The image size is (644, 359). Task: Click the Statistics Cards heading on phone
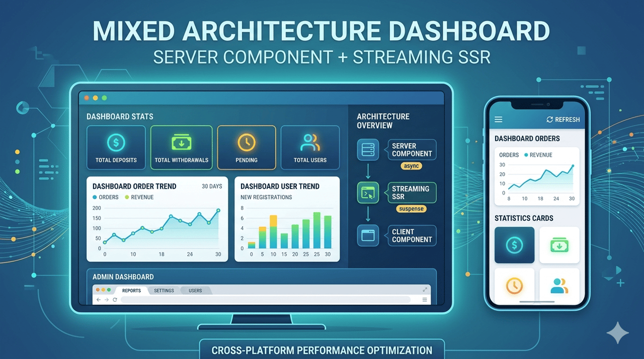click(524, 218)
